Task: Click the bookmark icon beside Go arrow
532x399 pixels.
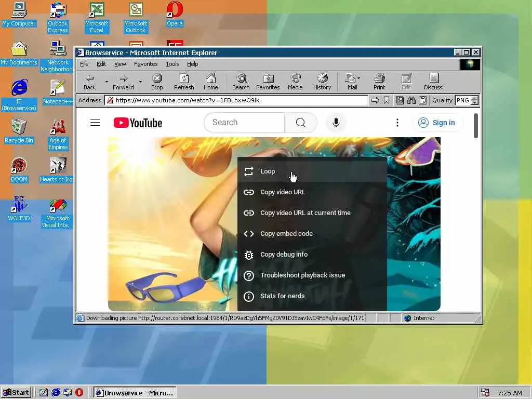Action: pyautogui.click(x=387, y=100)
